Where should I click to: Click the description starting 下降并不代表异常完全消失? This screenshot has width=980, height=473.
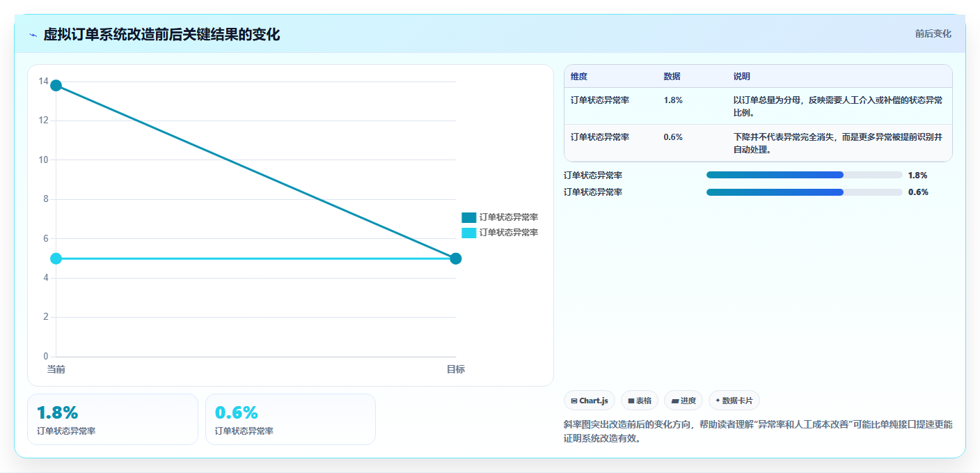pos(838,144)
